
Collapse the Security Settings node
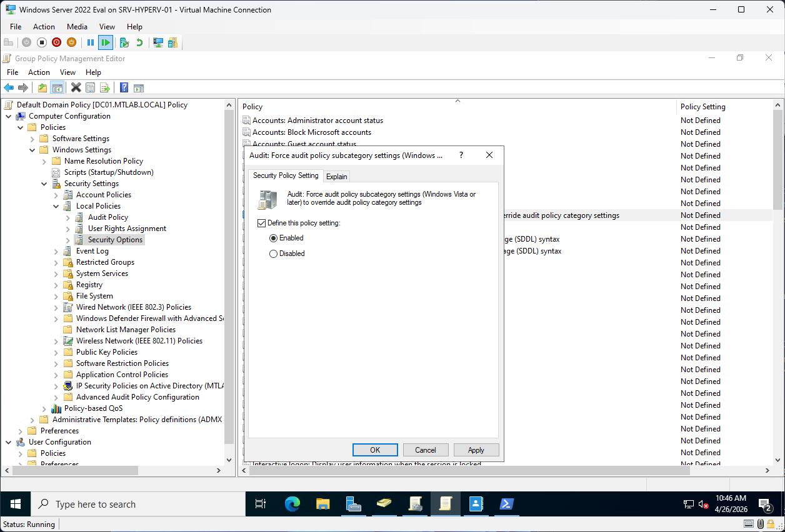pyautogui.click(x=44, y=184)
